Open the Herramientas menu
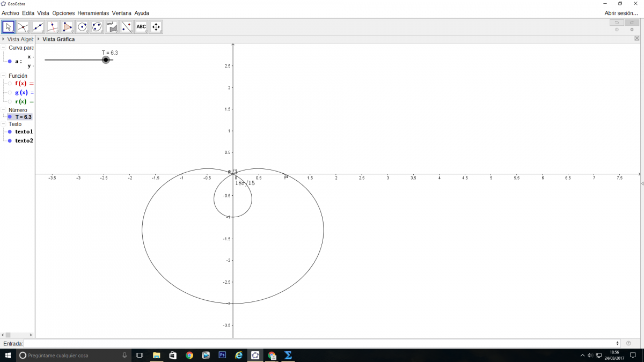Image resolution: width=644 pixels, height=362 pixels. point(93,13)
